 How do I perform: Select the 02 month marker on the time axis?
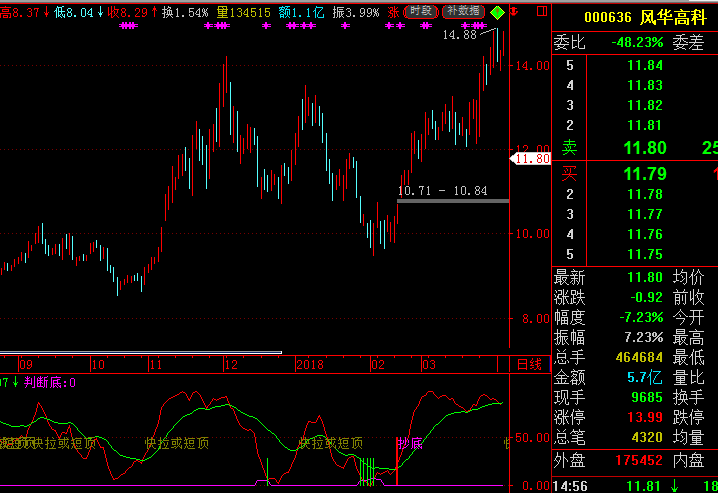pyautogui.click(x=378, y=365)
